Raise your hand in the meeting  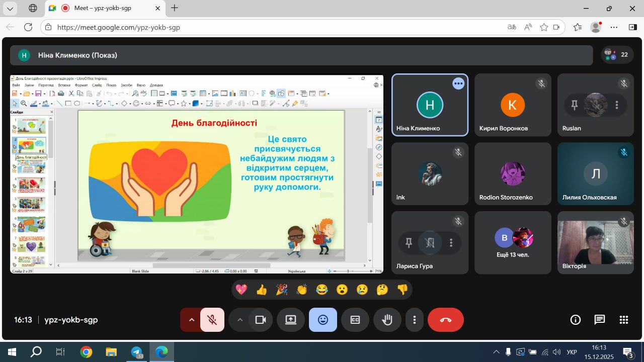click(x=387, y=320)
